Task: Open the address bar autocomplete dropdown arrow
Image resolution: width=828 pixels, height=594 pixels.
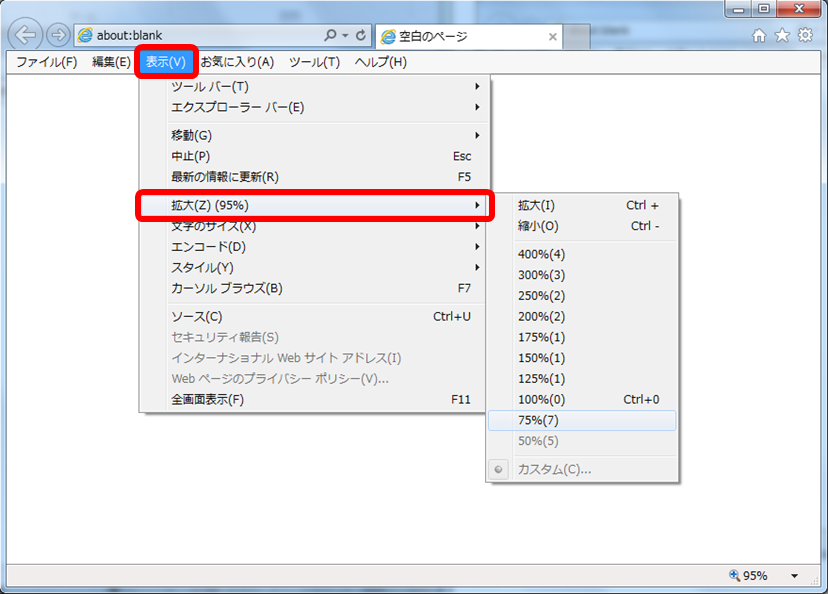Action: [346, 35]
